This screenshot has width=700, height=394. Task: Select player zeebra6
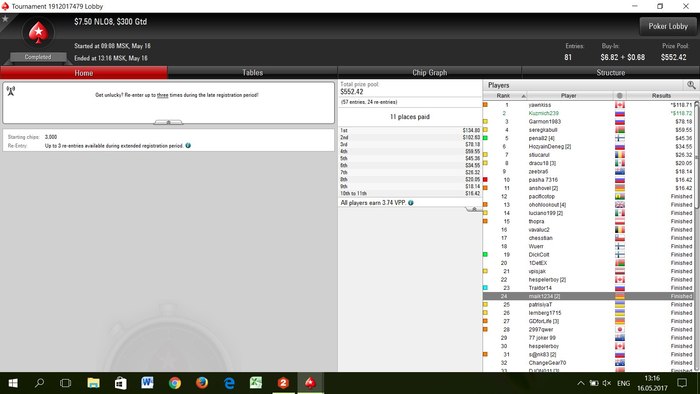(588, 171)
